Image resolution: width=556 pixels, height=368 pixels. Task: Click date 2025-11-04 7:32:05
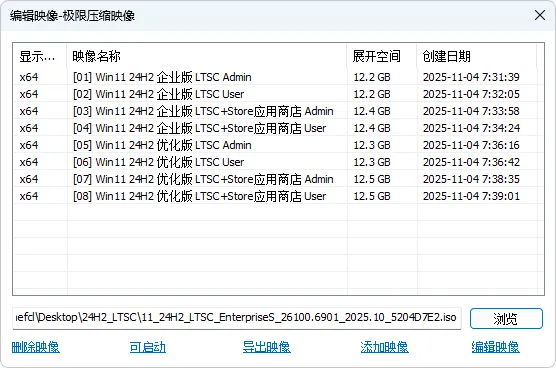pos(471,94)
